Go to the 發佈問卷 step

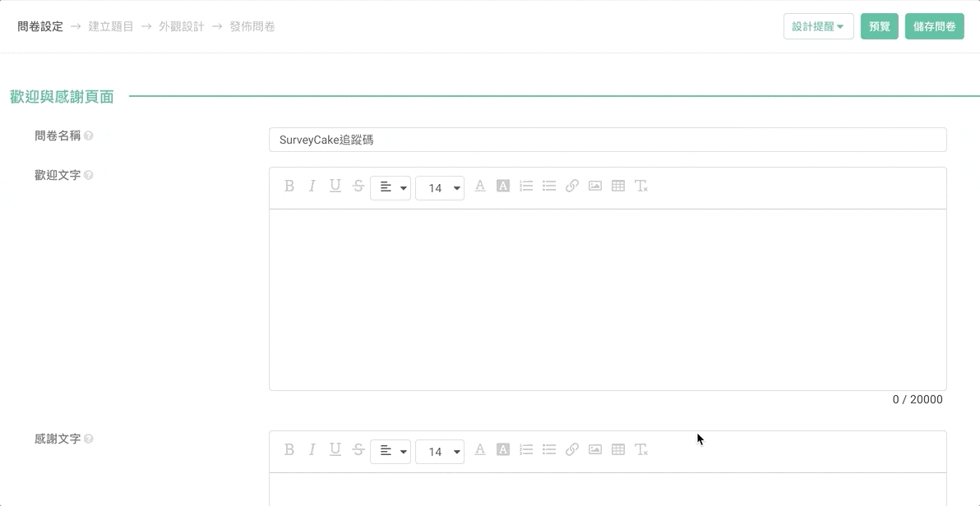point(252,27)
